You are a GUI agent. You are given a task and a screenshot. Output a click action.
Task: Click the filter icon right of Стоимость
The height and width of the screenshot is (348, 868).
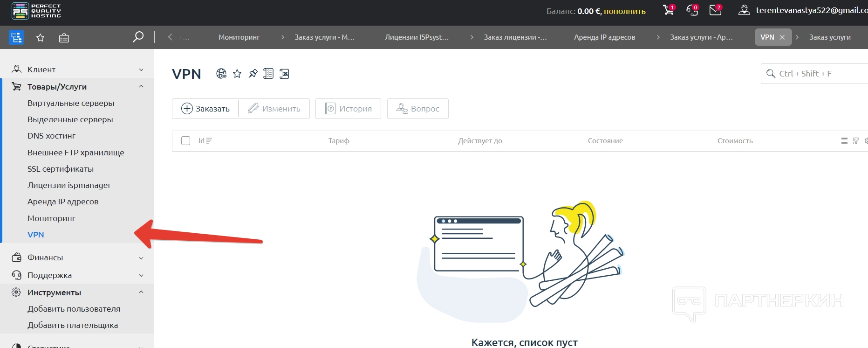tap(856, 141)
